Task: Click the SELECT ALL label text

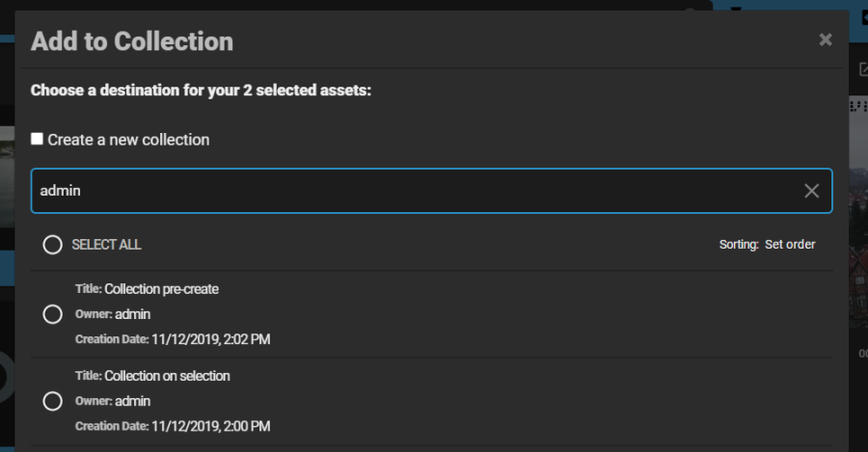Action: [x=106, y=245]
